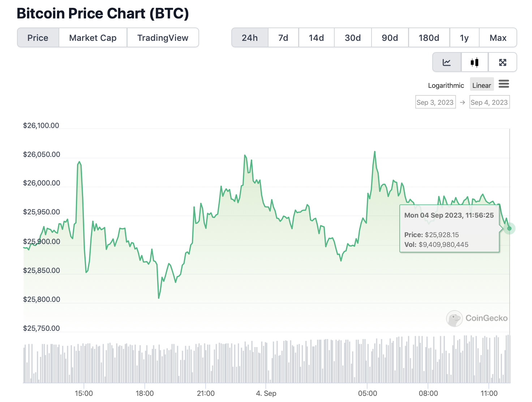Select the Max time range

[x=498, y=38]
